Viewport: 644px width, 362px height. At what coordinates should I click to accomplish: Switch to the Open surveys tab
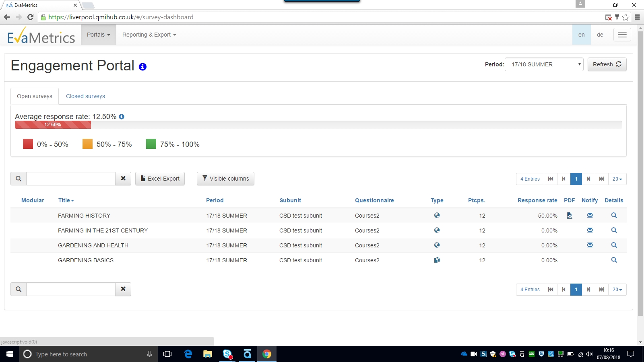(x=35, y=96)
